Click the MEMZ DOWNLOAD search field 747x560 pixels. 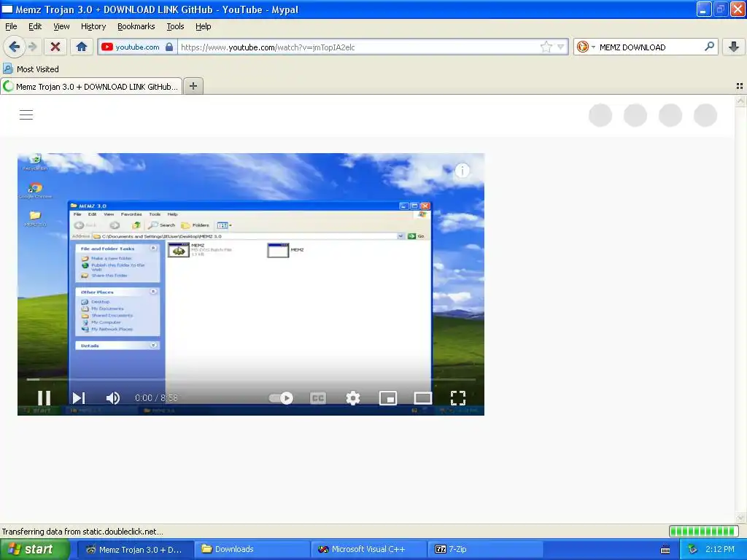pyautogui.click(x=649, y=47)
